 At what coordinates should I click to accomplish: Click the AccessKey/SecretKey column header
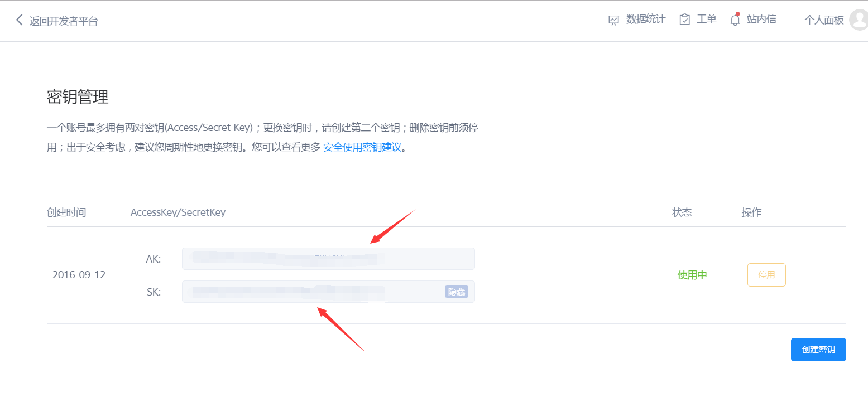click(178, 212)
